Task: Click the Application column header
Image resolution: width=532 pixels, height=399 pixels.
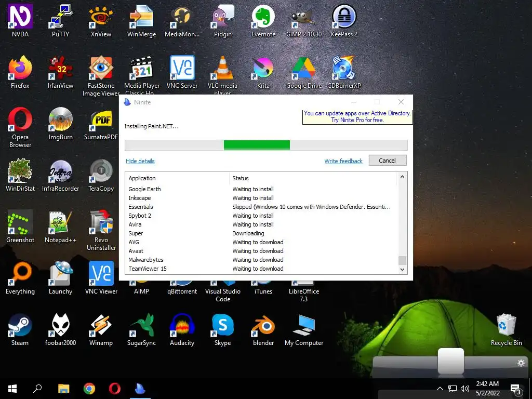Action: click(x=177, y=178)
